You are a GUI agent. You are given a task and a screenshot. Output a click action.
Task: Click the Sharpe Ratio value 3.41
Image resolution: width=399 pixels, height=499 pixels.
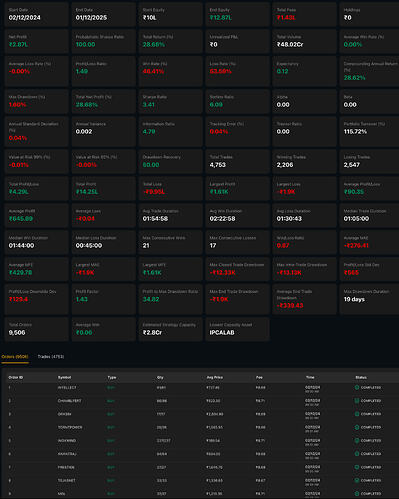click(149, 105)
